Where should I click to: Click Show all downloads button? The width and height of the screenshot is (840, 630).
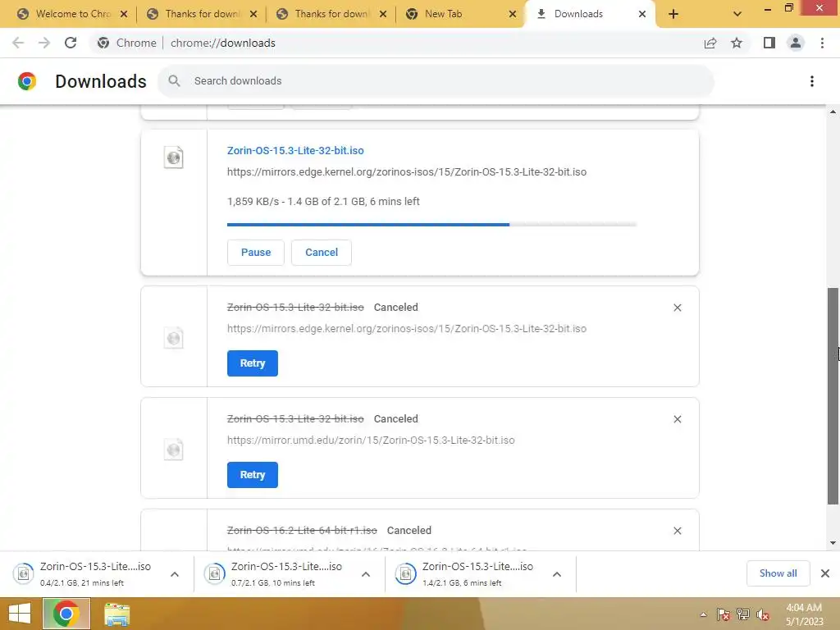(778, 573)
